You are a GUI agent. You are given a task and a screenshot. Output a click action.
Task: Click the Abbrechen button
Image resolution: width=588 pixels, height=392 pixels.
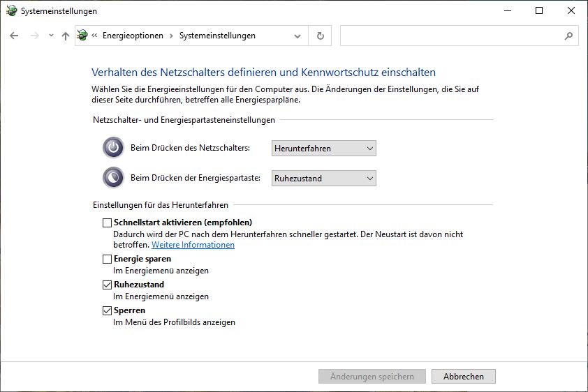point(464,376)
